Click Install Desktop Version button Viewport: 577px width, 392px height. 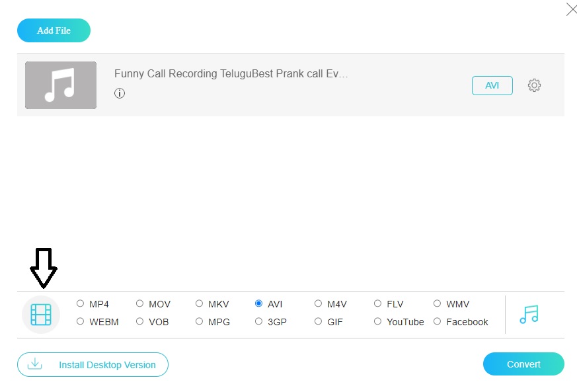93,364
